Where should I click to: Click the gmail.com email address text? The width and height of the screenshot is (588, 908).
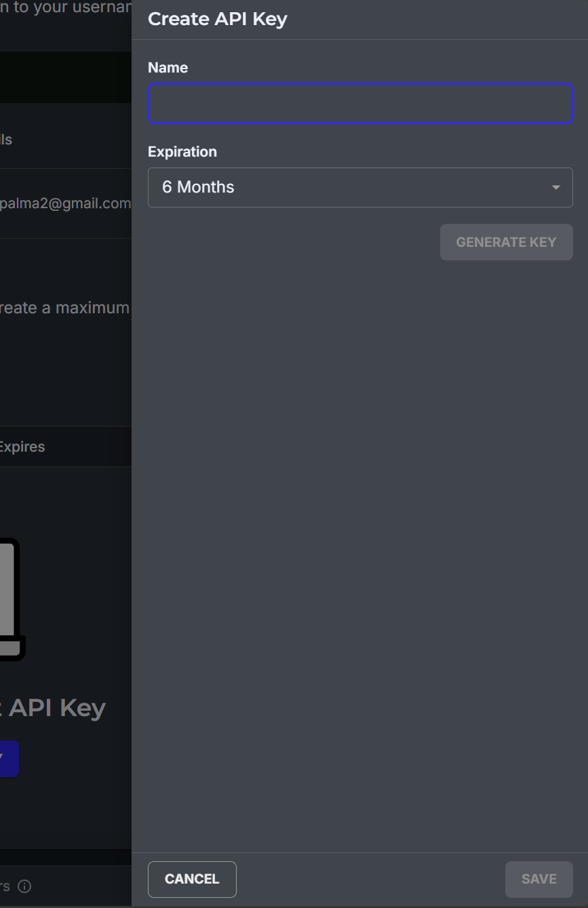[x=66, y=203]
